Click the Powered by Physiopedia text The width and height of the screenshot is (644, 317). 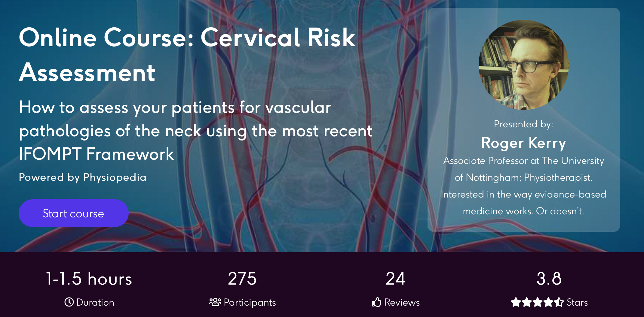83,177
